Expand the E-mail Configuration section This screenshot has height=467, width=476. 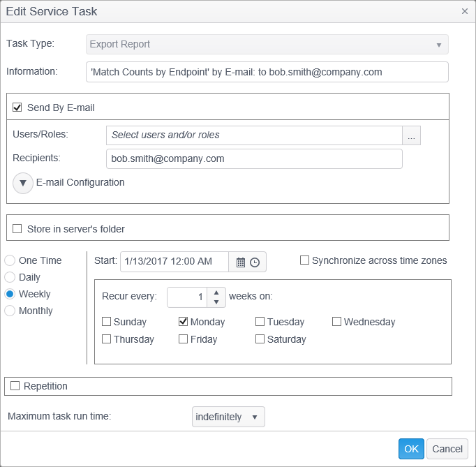point(23,183)
